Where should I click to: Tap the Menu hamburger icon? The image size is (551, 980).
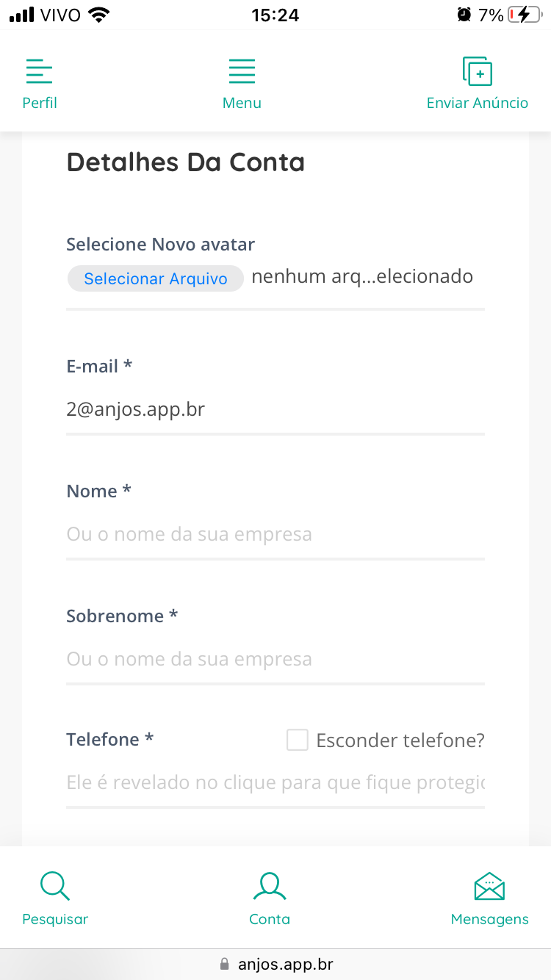point(242,72)
